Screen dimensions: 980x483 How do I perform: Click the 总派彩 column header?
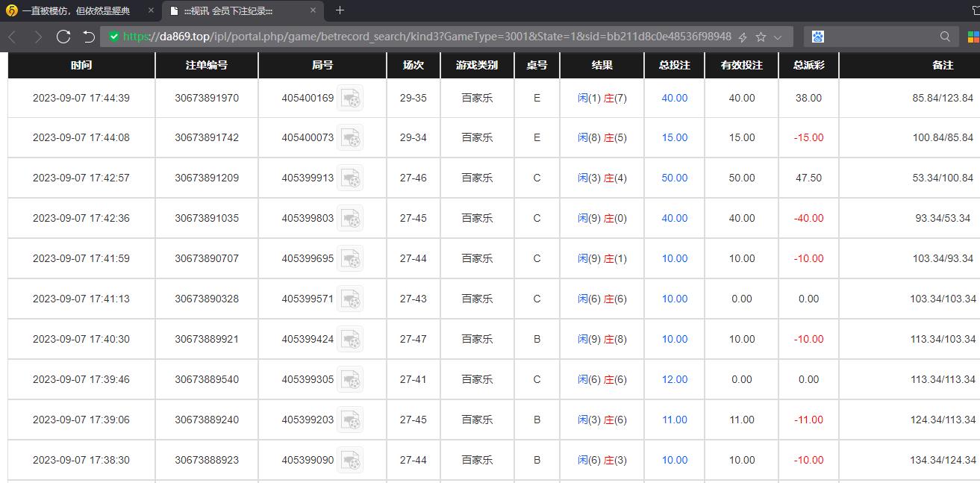[808, 65]
